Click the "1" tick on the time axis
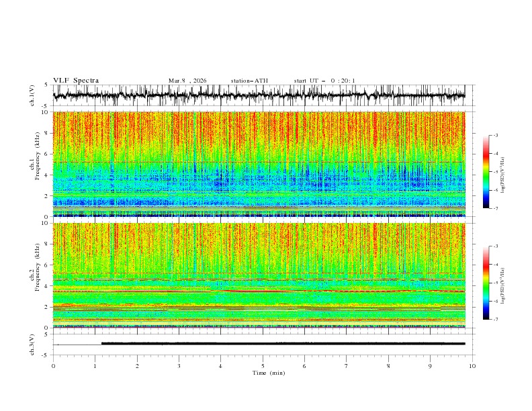Image resolution: width=532 pixels, height=411 pixels. (95, 366)
